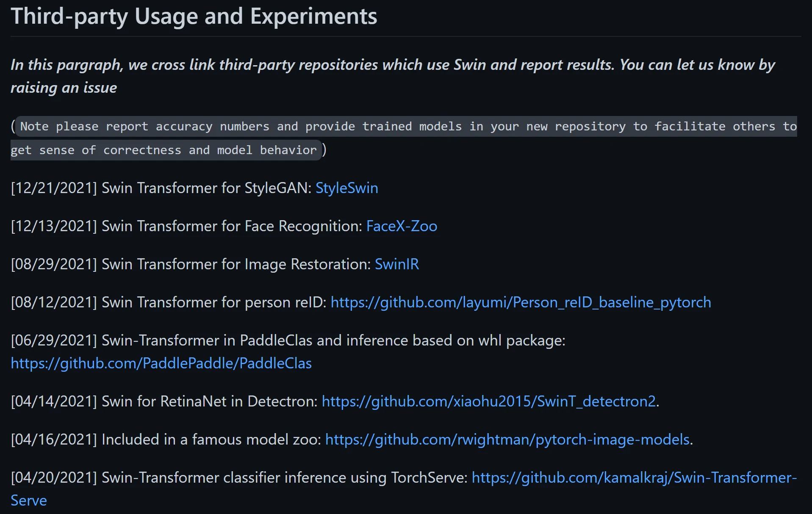Open the StyleSwin repository link
The width and height of the screenshot is (812, 514).
pyautogui.click(x=346, y=188)
